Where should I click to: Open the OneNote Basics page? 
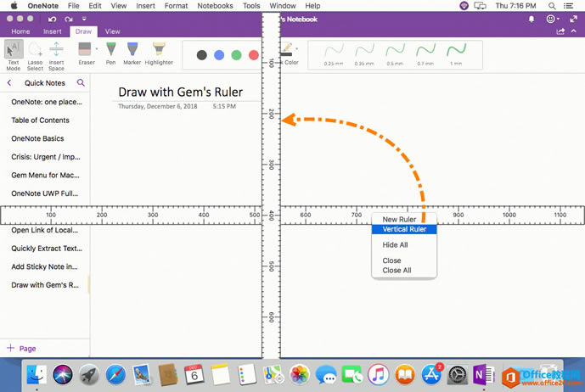point(37,138)
